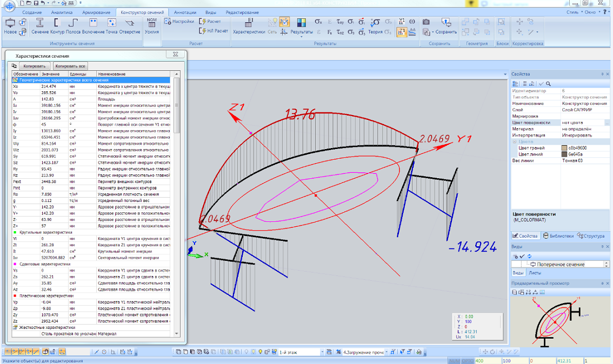This screenshot has width=613, height=364.
Task: Show the σx stress result
Action: (318, 22)
